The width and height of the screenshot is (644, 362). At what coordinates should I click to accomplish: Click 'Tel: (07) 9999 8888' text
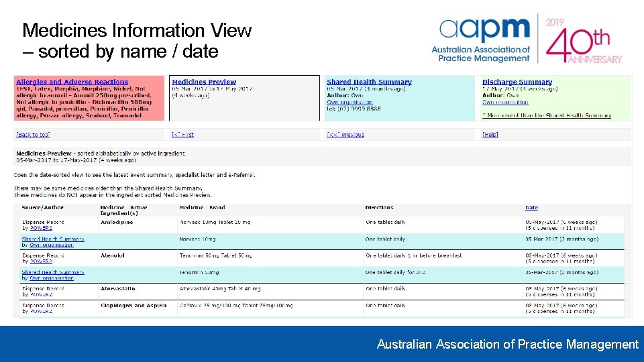click(354, 109)
